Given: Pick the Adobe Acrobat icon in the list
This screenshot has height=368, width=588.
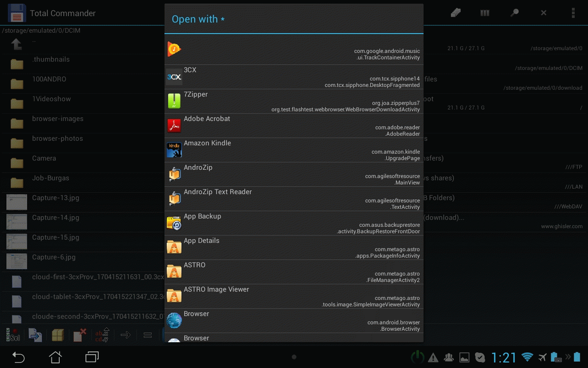Looking at the screenshot, I should click(x=174, y=126).
